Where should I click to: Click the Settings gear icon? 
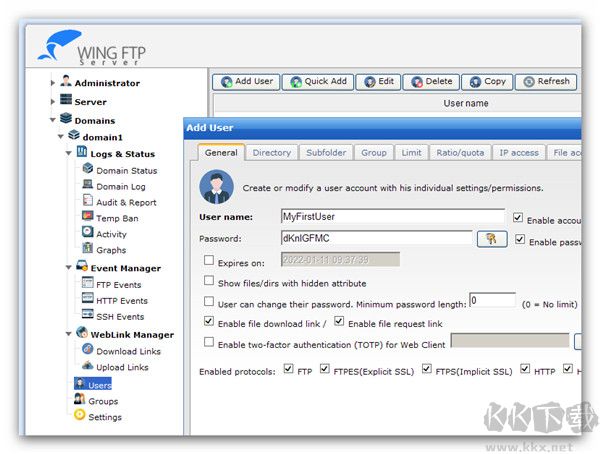pos(80,415)
